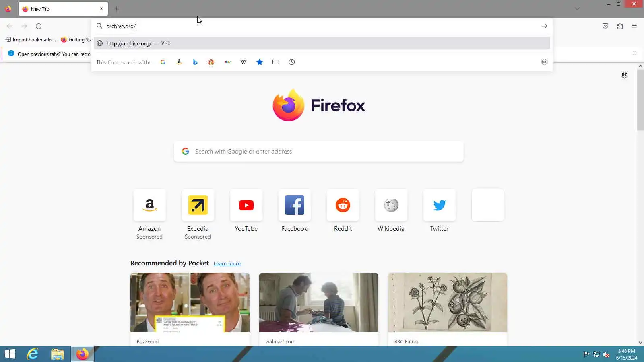Visit http://archive.org/ suggestion

pyautogui.click(x=322, y=43)
